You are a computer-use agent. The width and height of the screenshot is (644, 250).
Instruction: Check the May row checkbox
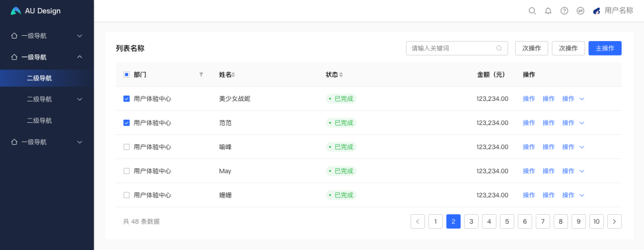click(127, 171)
